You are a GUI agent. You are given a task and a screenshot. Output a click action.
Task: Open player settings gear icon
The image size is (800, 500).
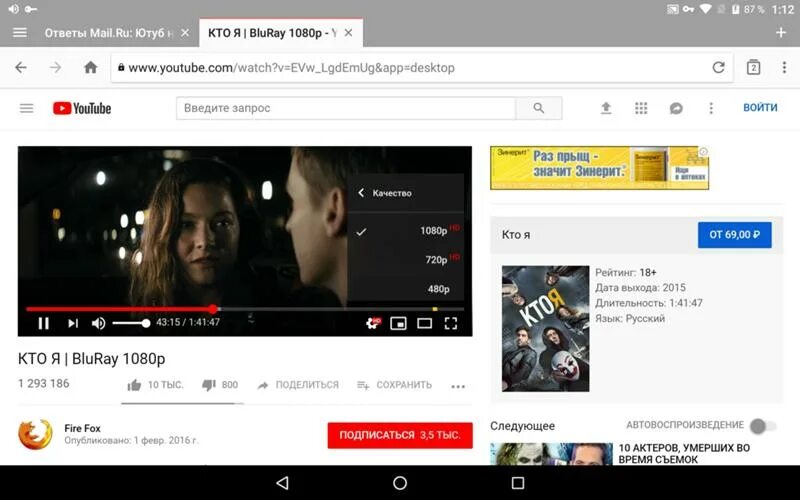(x=373, y=323)
